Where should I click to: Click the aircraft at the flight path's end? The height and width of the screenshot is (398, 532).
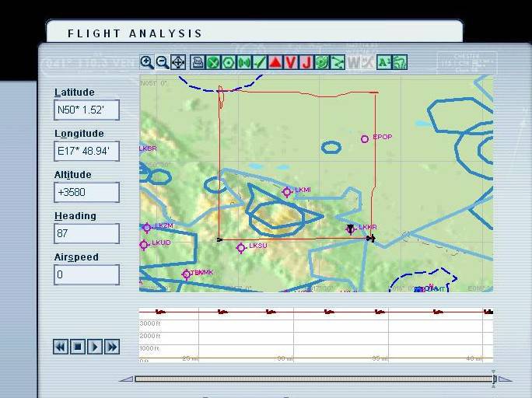tap(371, 239)
